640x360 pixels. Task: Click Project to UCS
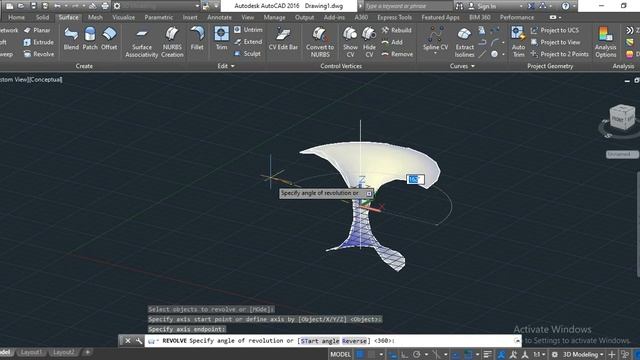[x=555, y=30]
